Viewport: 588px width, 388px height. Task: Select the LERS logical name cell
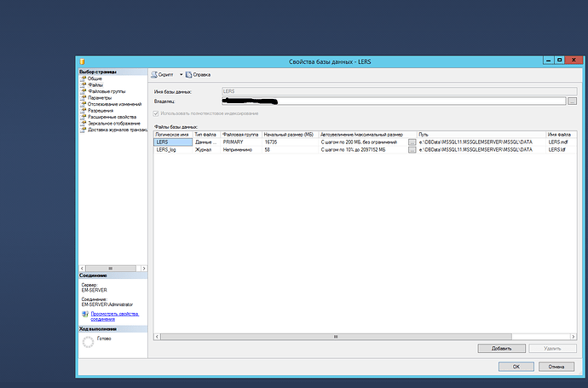click(x=173, y=142)
